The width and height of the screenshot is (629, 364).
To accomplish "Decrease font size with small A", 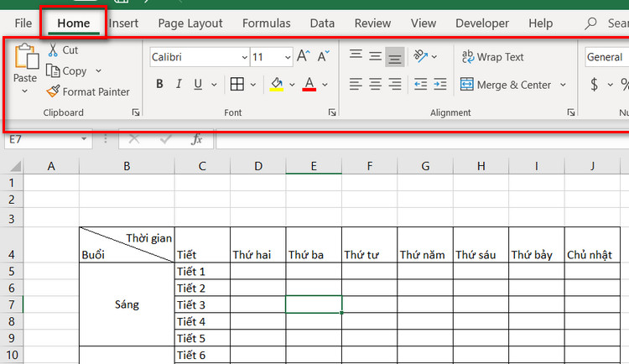I will click(x=324, y=56).
